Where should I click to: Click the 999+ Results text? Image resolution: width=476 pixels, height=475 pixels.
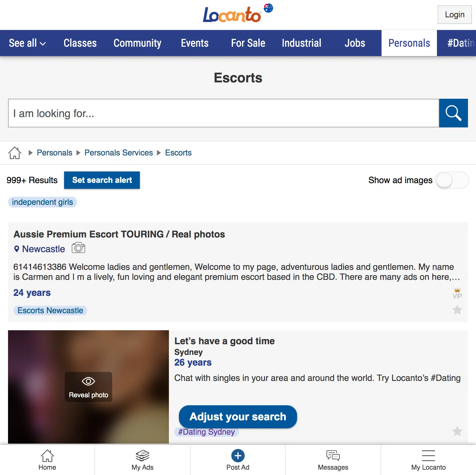click(x=32, y=180)
